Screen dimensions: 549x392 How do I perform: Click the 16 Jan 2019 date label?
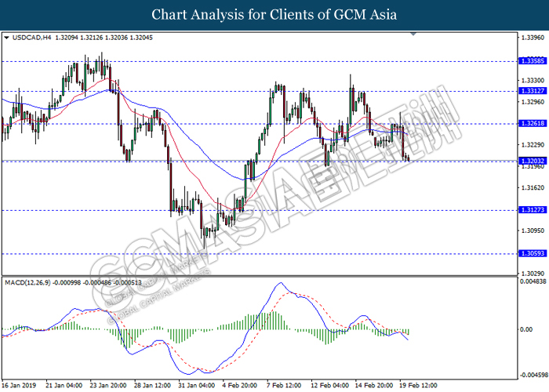(x=19, y=386)
